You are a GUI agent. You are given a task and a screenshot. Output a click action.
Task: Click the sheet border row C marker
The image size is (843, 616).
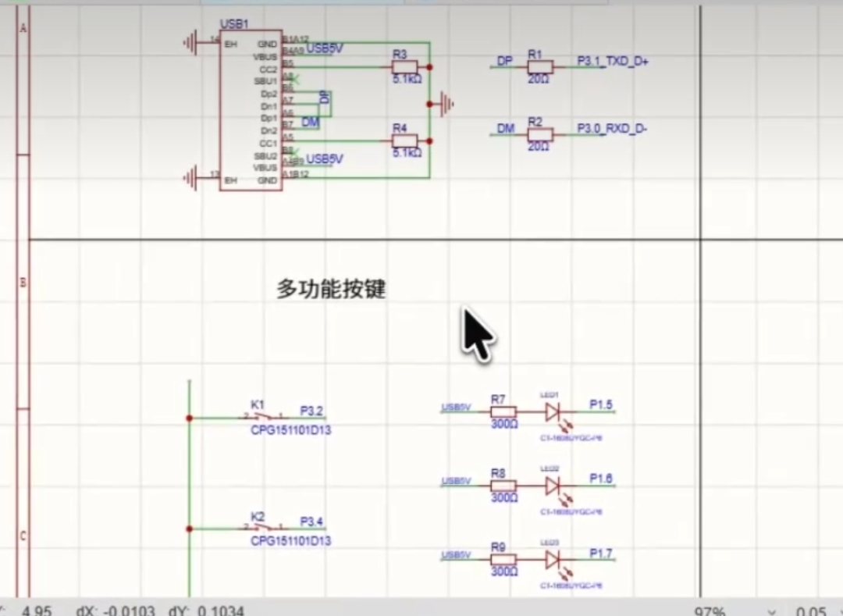click(x=23, y=536)
